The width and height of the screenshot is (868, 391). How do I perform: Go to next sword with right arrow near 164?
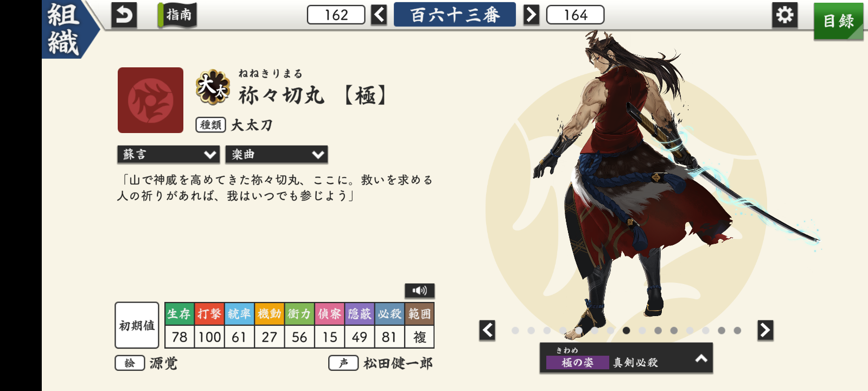(531, 15)
